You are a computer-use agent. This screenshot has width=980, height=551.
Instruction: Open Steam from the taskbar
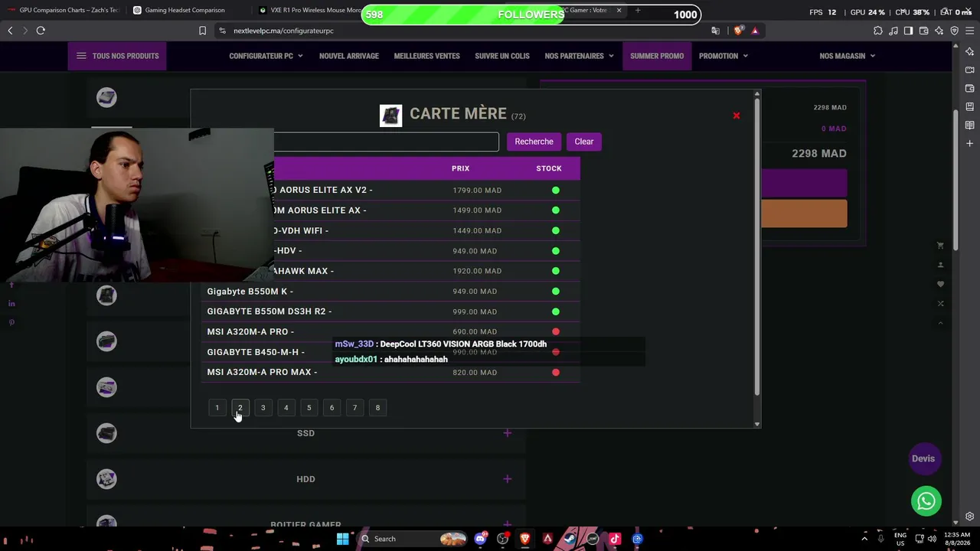[570, 539]
